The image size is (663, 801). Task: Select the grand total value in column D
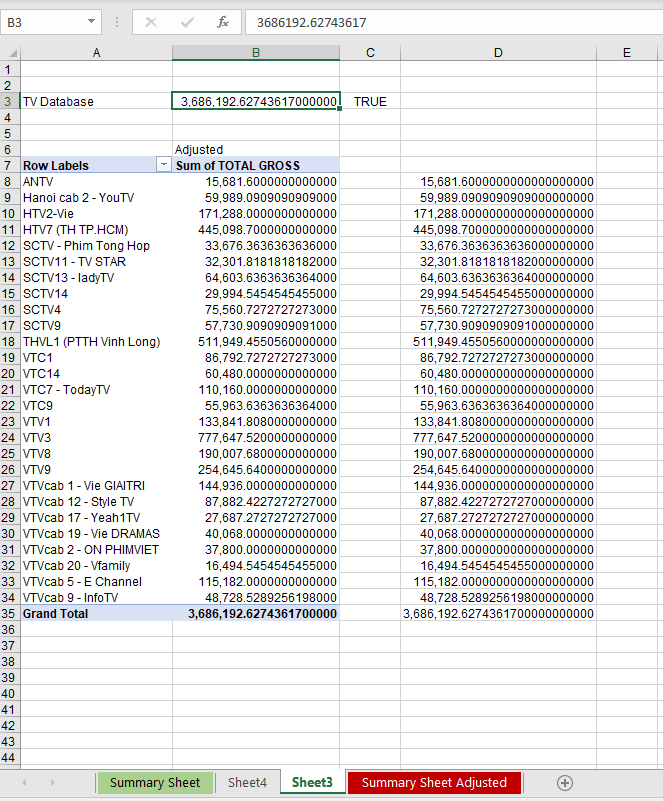[498, 613]
